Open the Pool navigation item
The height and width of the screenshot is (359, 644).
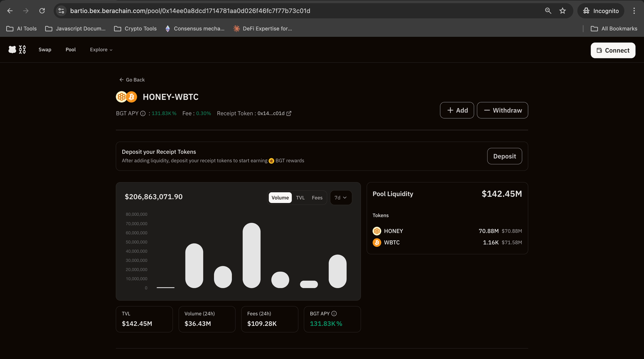click(71, 50)
